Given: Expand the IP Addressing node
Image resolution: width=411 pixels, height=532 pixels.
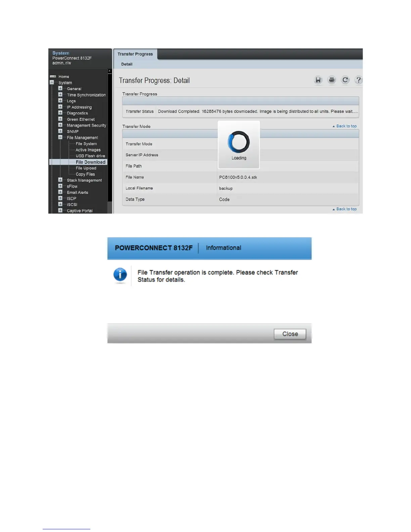Looking at the screenshot, I should coord(60,107).
